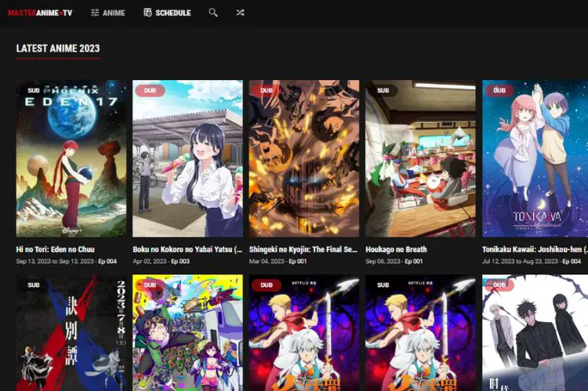The image size is (588, 391).
Task: Open the Houkago no Breath poster
Action: click(421, 158)
